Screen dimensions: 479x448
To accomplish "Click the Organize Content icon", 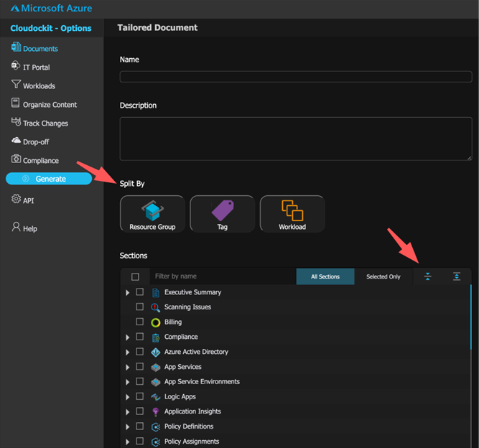I will [15, 103].
